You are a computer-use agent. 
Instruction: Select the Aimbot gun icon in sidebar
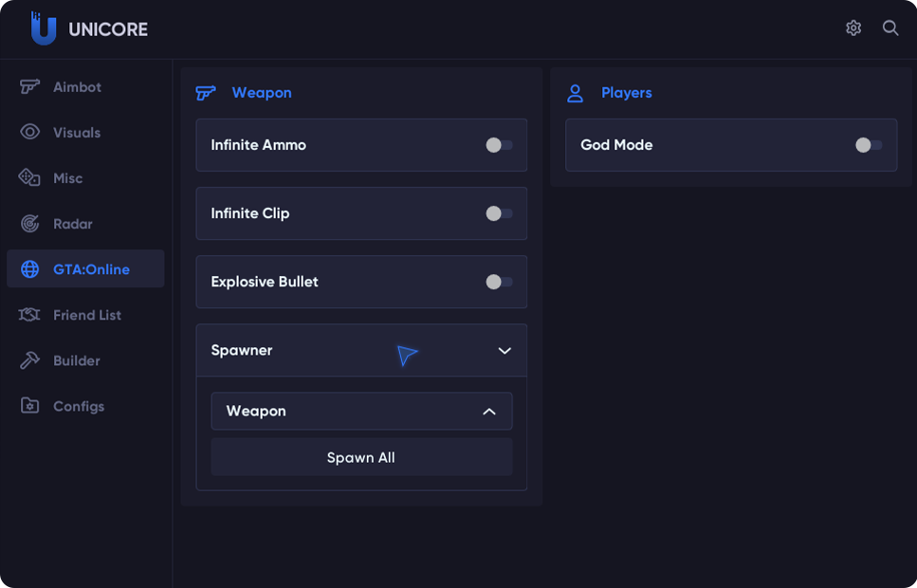pyautogui.click(x=29, y=86)
